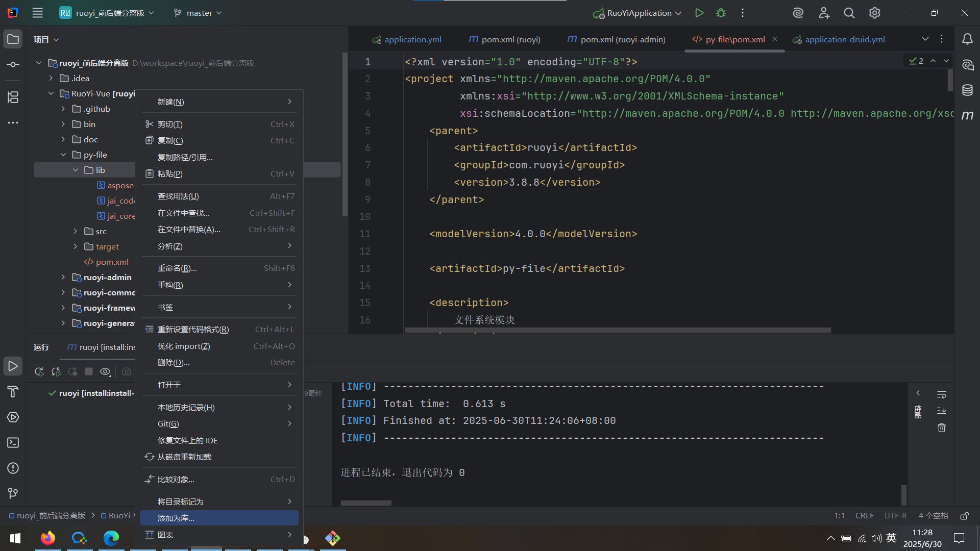Click the CRLF line separator button
980x551 pixels.
[x=864, y=516]
